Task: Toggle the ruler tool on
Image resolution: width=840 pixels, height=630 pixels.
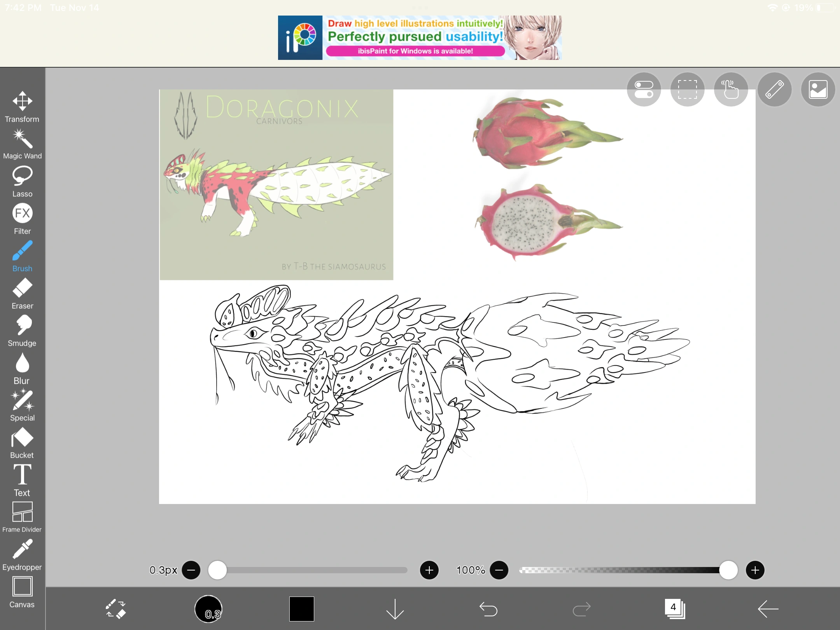Action: pos(774,89)
